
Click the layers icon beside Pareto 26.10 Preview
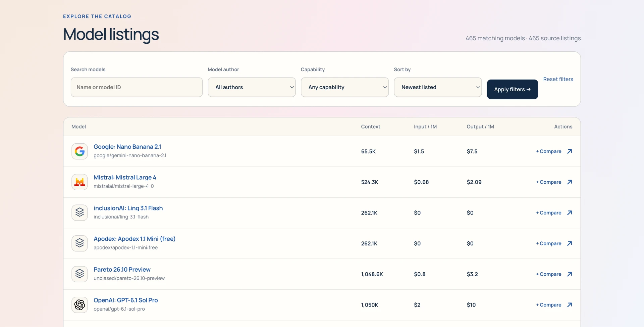click(x=79, y=274)
